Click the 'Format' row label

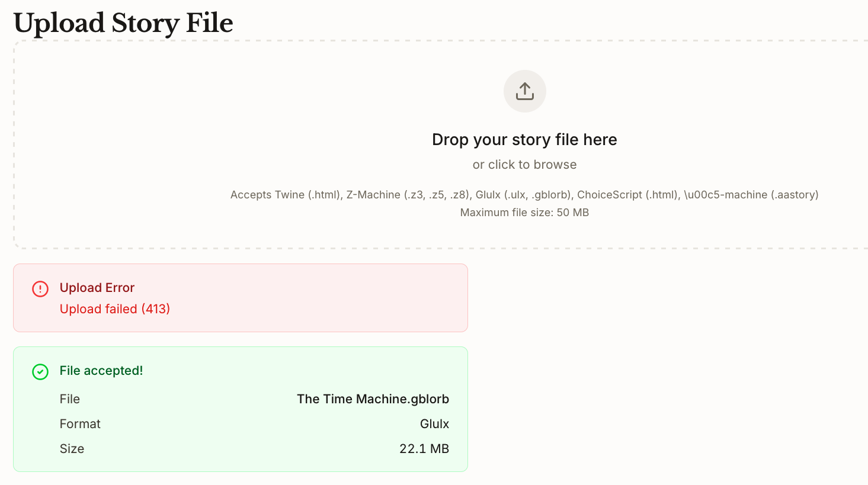[x=80, y=424]
